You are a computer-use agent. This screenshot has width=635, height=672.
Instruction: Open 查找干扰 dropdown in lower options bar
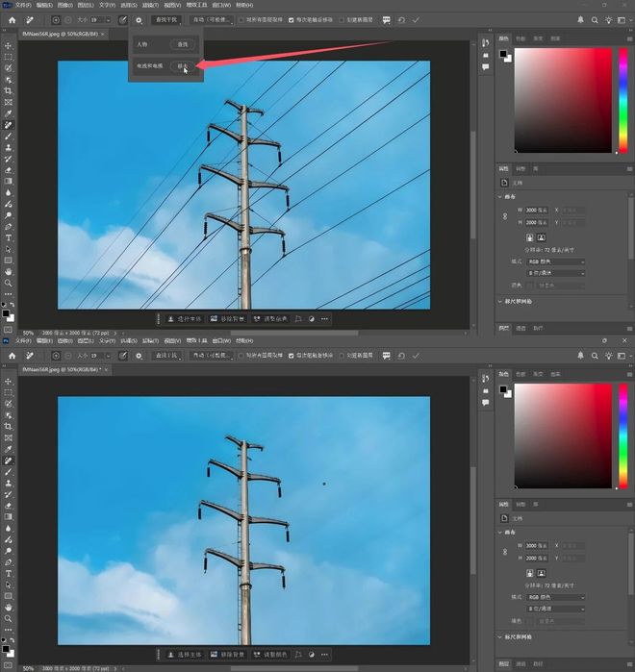pyautogui.click(x=166, y=356)
